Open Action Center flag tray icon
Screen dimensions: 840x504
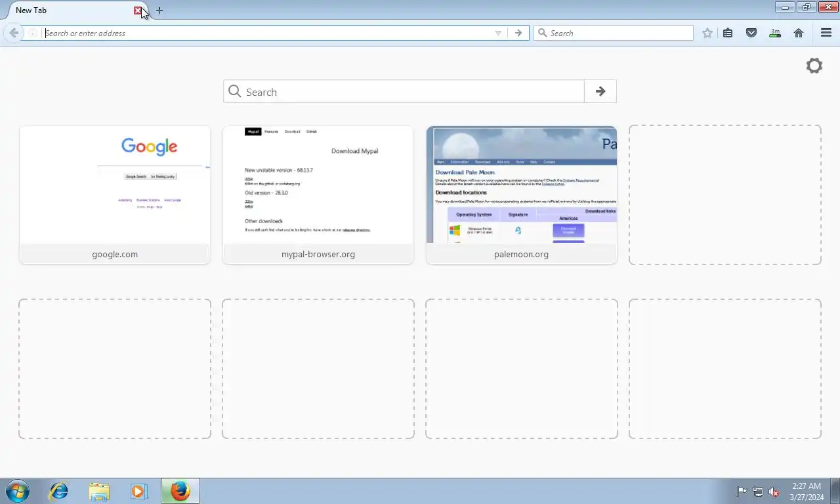pyautogui.click(x=742, y=492)
